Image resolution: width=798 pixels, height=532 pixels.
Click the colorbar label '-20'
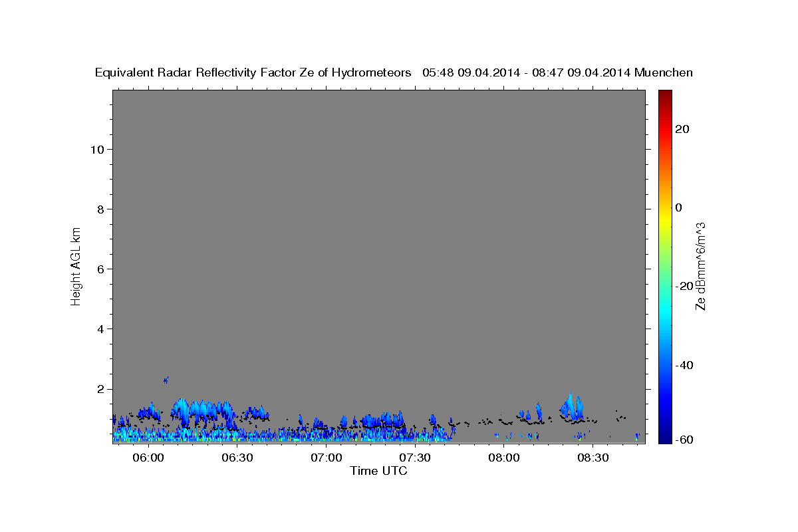pyautogui.click(x=684, y=286)
